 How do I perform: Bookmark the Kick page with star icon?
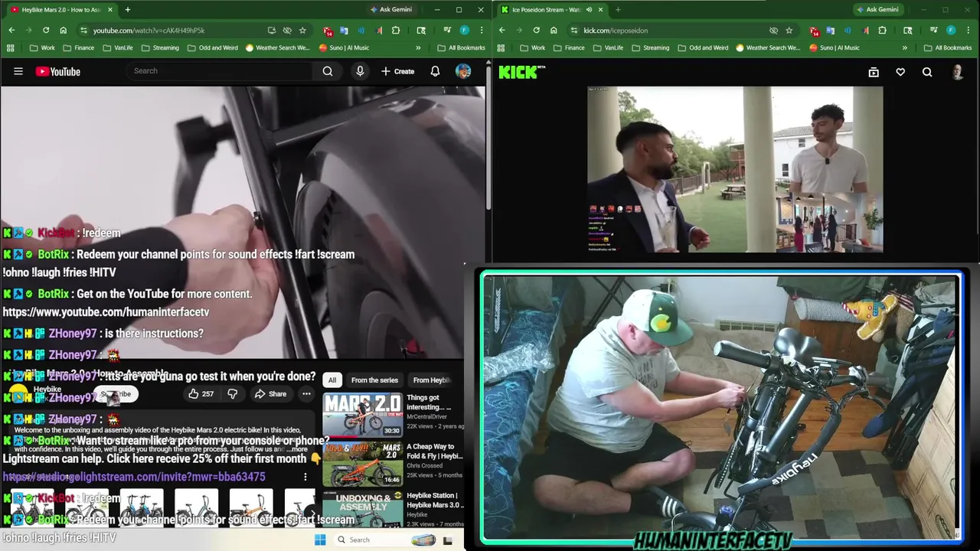point(789,30)
